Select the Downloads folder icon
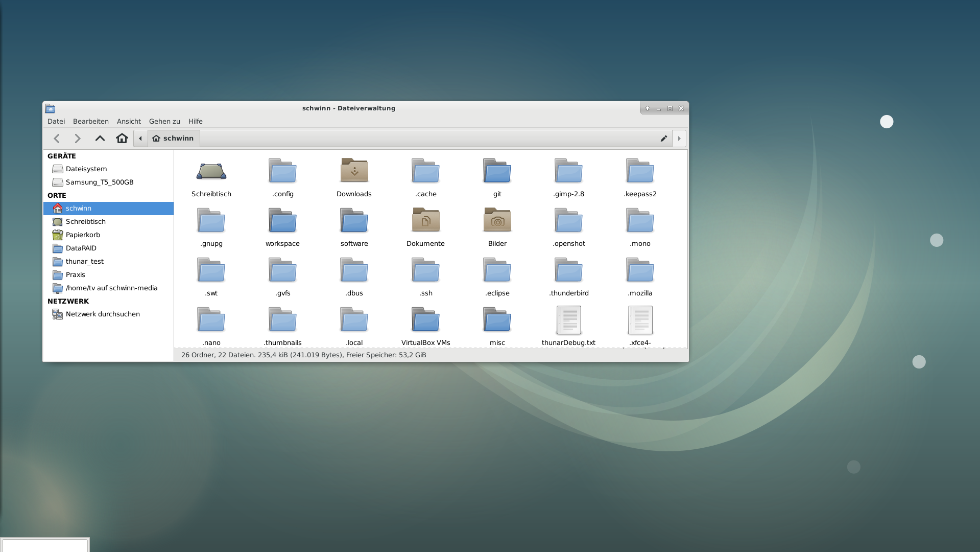Image resolution: width=980 pixels, height=552 pixels. tap(354, 171)
